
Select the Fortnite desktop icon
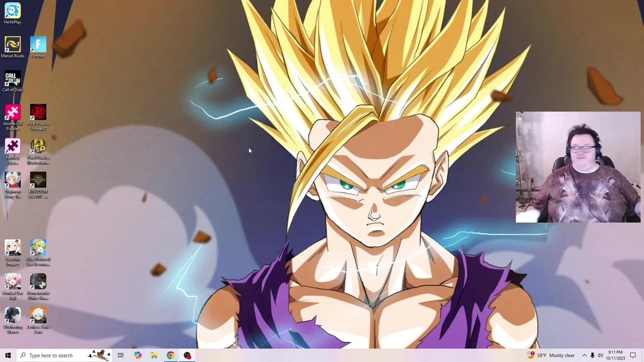pos(38,47)
